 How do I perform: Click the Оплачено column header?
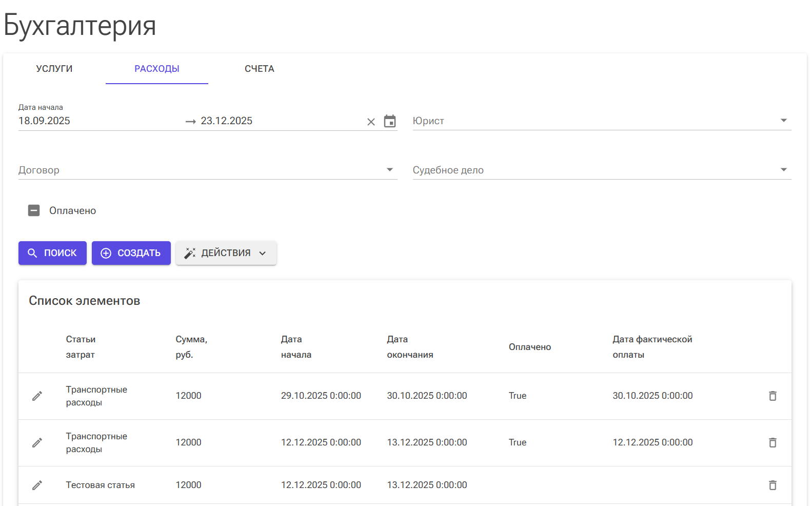click(x=530, y=347)
